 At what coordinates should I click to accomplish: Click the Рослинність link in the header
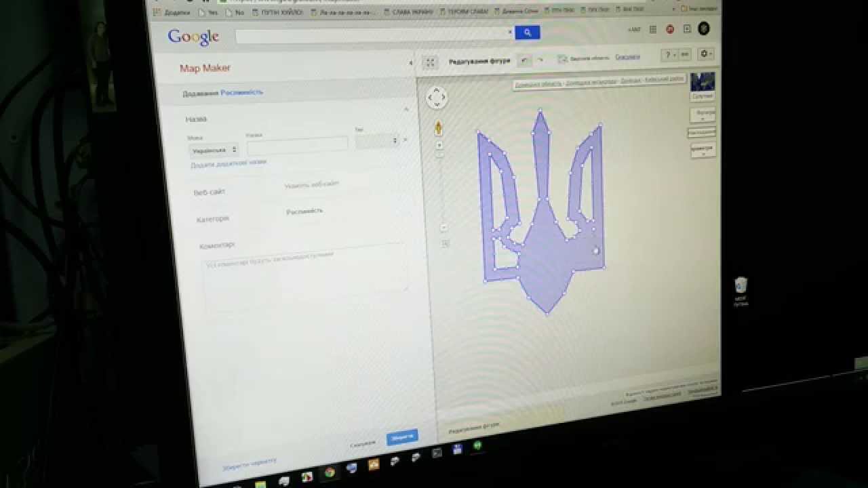241,92
